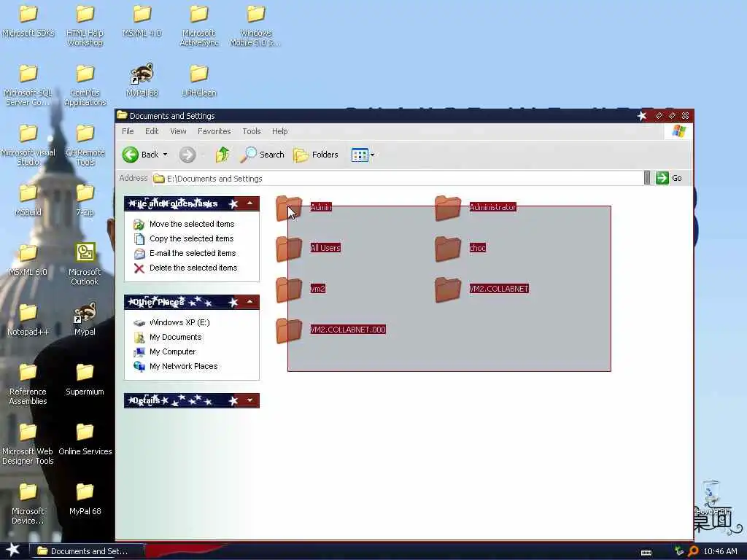Click the address bar path field

(x=398, y=178)
